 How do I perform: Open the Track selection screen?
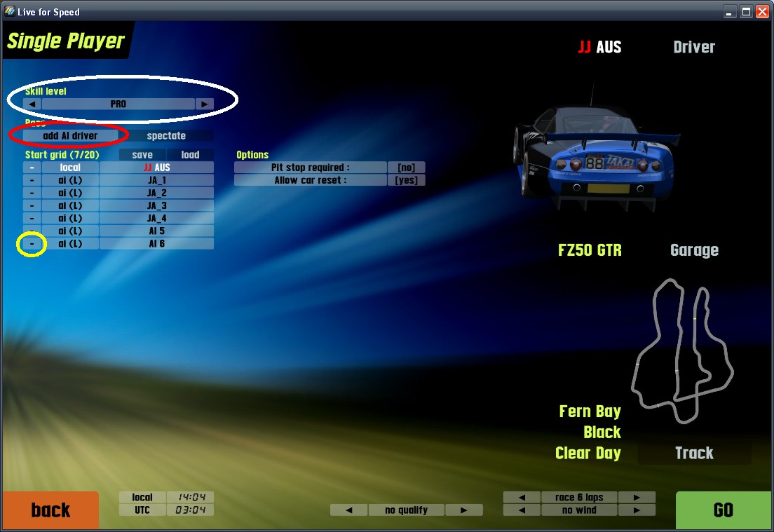point(694,453)
